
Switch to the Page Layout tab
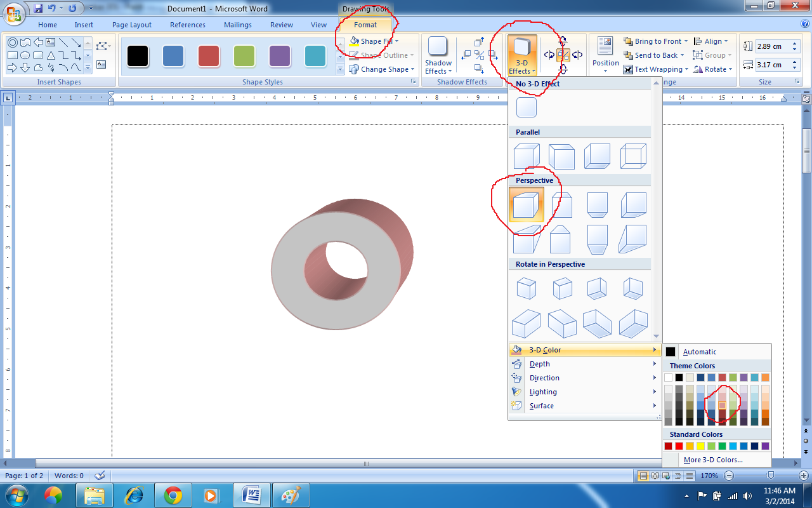(132, 25)
